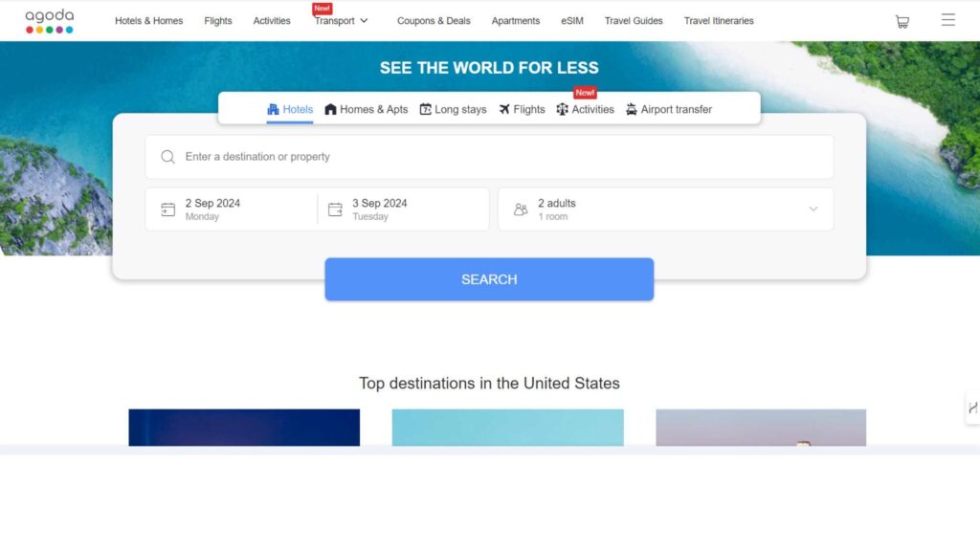Open the hamburger menu icon

(947, 20)
